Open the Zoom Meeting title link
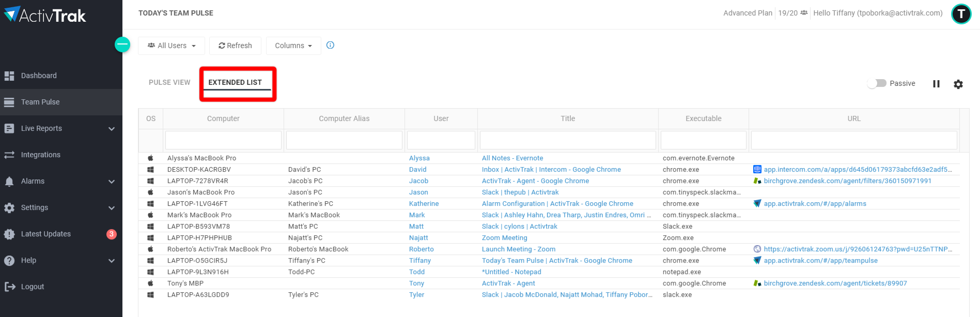 coord(504,238)
